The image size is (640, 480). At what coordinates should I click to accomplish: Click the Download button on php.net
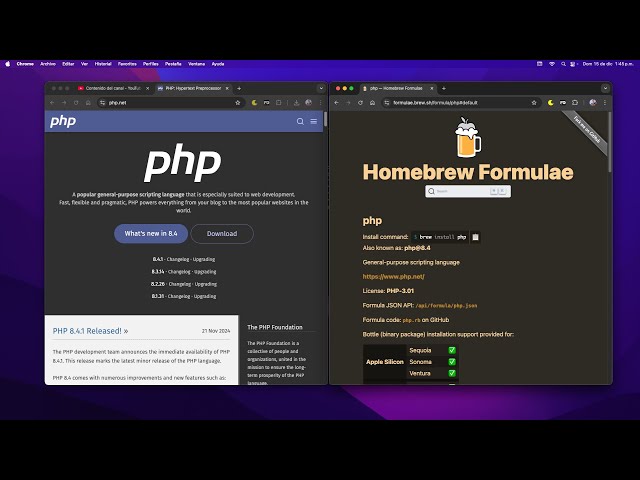point(222,233)
